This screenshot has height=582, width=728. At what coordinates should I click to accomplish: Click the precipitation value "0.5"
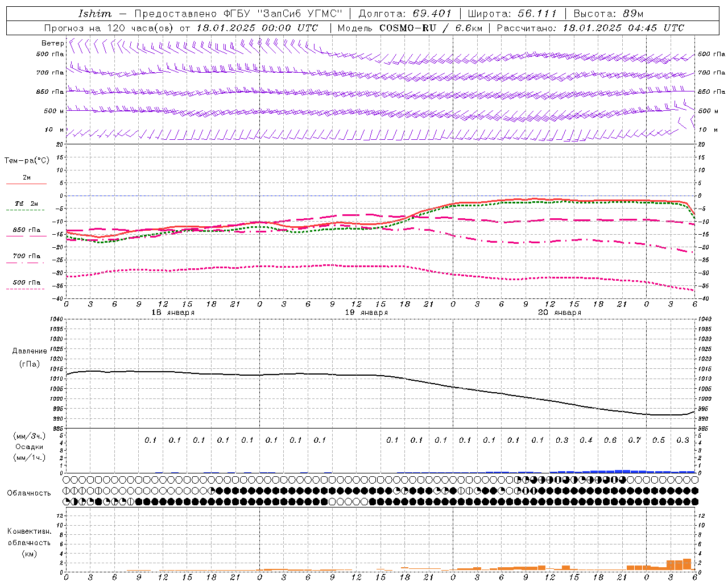click(x=659, y=440)
